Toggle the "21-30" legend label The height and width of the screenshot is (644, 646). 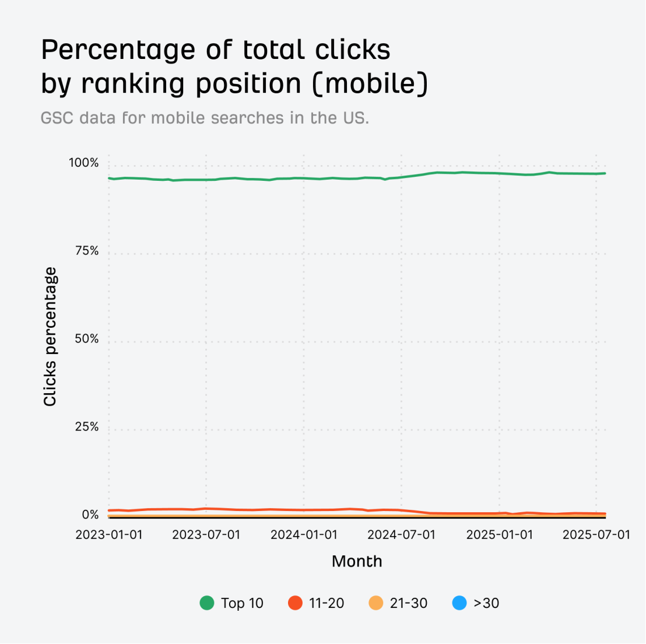[409, 603]
